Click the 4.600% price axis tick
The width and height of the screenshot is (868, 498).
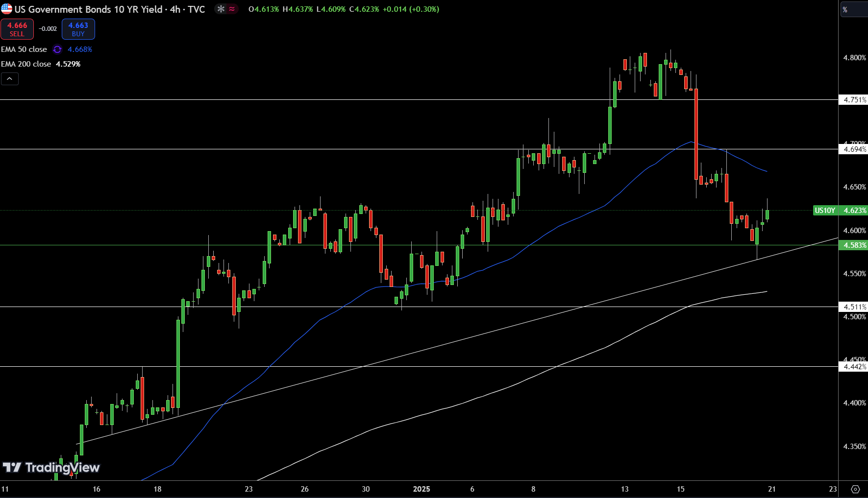tap(854, 231)
